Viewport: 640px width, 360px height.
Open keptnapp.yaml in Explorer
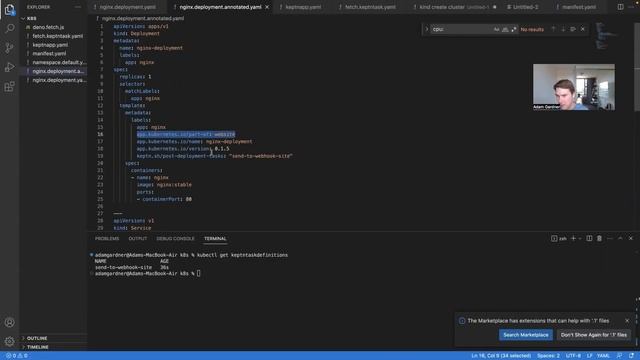tap(53, 45)
